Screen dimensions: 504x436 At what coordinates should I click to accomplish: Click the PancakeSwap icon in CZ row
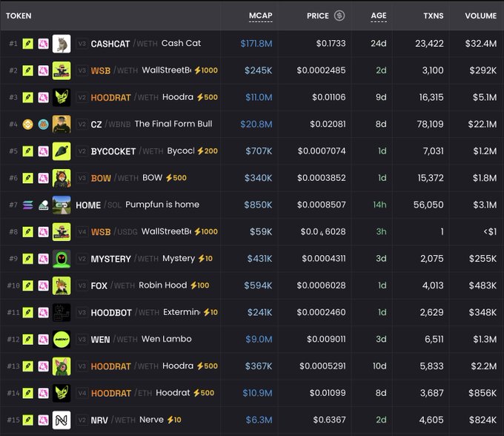tap(44, 124)
